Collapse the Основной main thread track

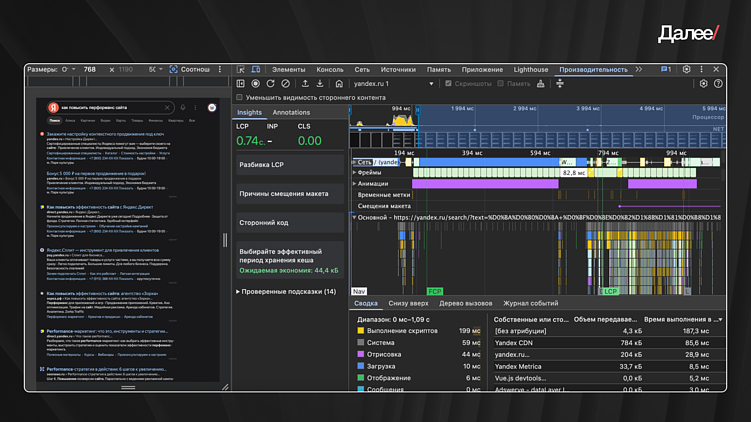click(x=355, y=217)
